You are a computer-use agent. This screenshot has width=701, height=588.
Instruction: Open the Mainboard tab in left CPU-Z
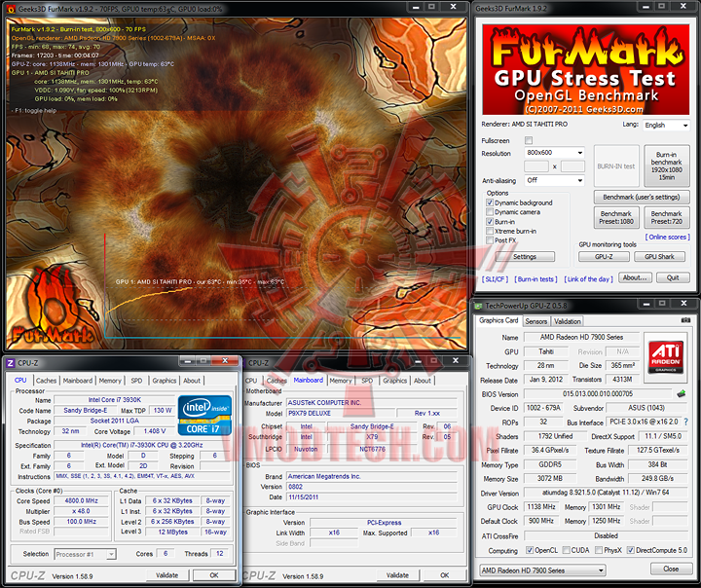tap(77, 381)
